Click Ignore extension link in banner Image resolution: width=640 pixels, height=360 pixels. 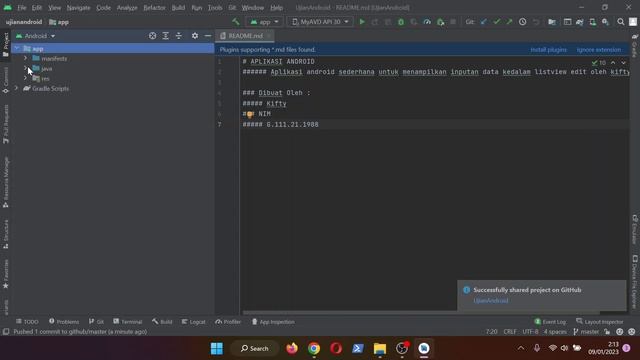[x=599, y=50]
